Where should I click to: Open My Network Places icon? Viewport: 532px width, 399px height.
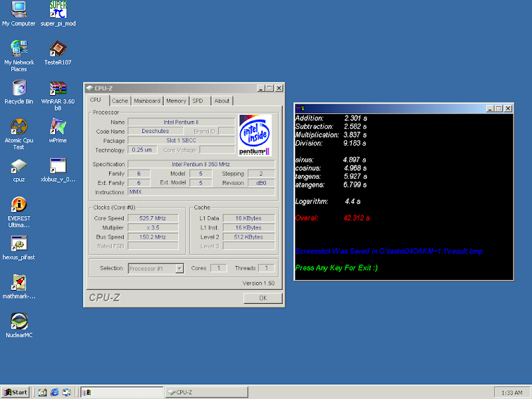19,56
